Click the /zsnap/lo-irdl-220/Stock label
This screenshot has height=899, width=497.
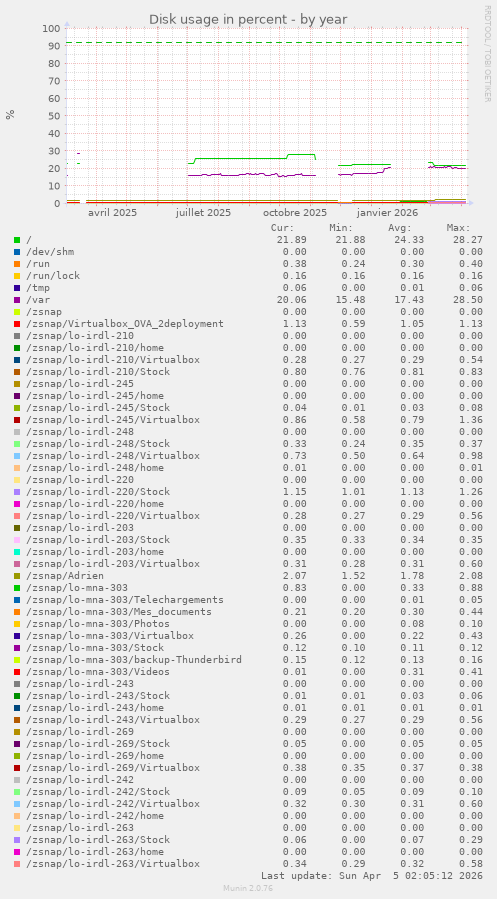pyautogui.click(x=98, y=491)
